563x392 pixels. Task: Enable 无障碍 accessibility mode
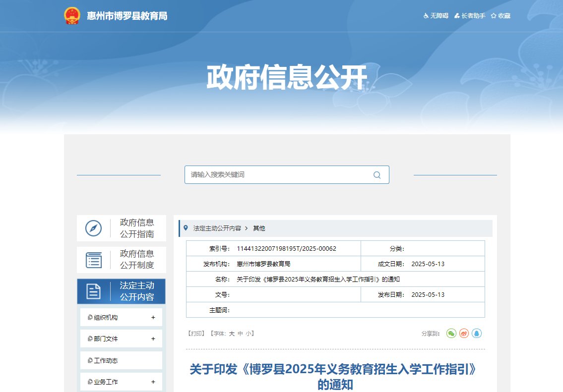click(x=436, y=16)
